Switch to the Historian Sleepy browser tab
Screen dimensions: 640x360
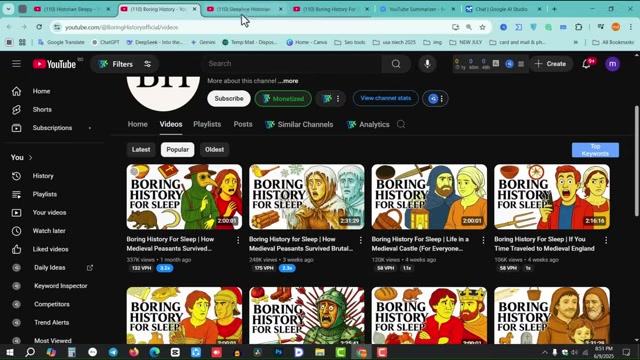(x=72, y=9)
